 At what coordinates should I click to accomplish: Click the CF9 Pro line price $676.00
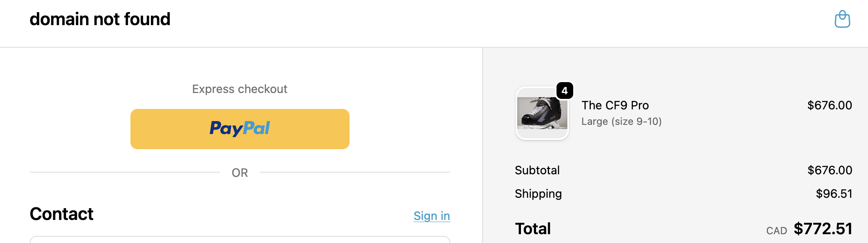tap(829, 105)
